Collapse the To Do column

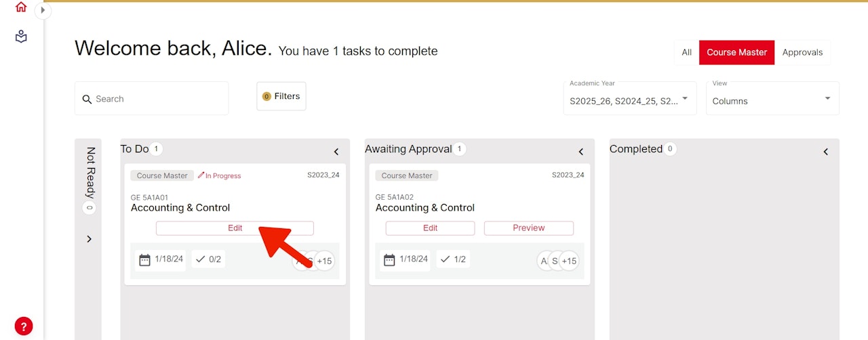point(336,152)
